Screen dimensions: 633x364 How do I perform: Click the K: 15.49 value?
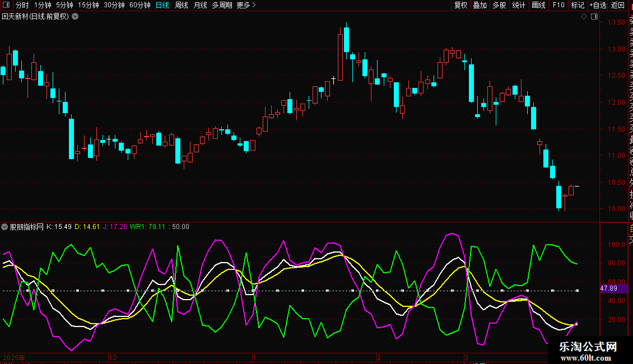(x=59, y=227)
